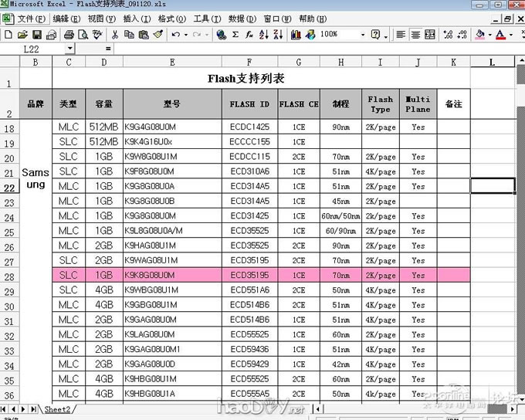
Task: Click the Format Painter brush icon
Action: pyautogui.click(x=157, y=35)
